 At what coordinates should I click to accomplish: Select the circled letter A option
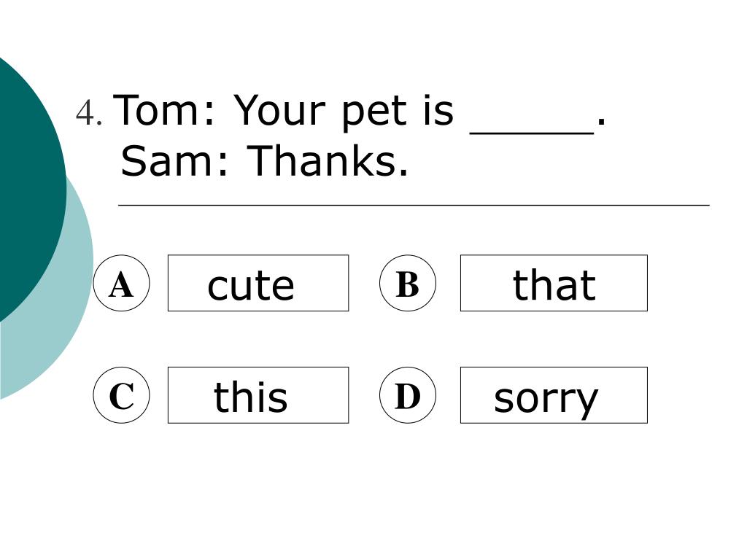tap(122, 283)
